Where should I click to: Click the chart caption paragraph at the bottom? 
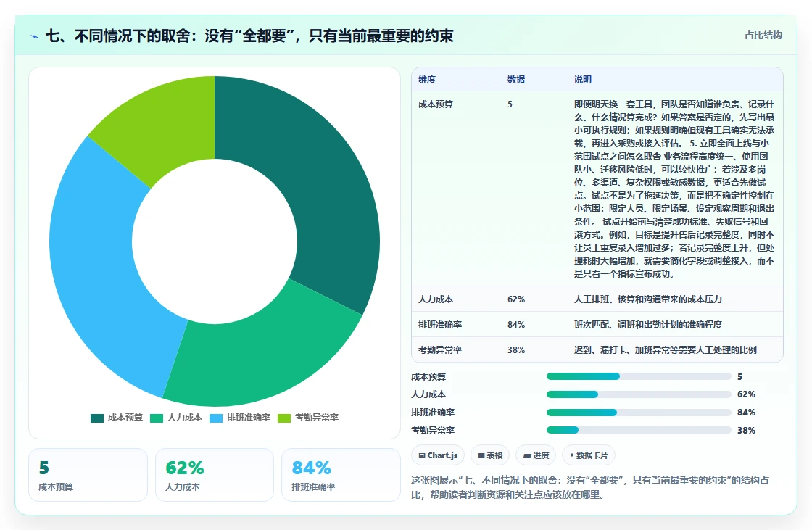pos(590,487)
